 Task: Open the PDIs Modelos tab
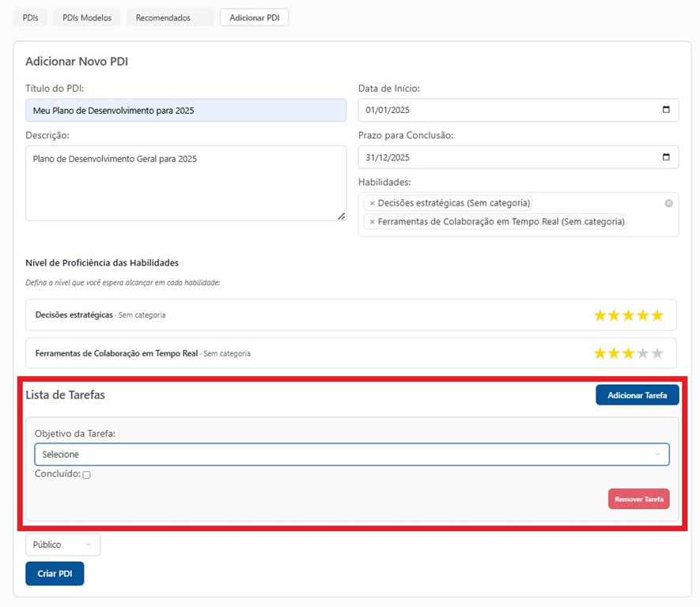point(87,17)
